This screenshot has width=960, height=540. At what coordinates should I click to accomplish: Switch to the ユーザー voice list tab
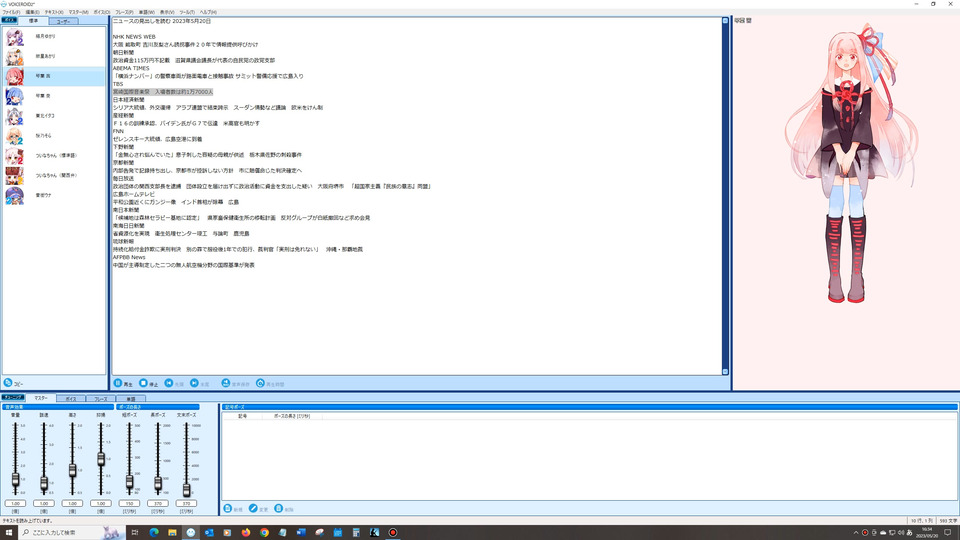63,21
